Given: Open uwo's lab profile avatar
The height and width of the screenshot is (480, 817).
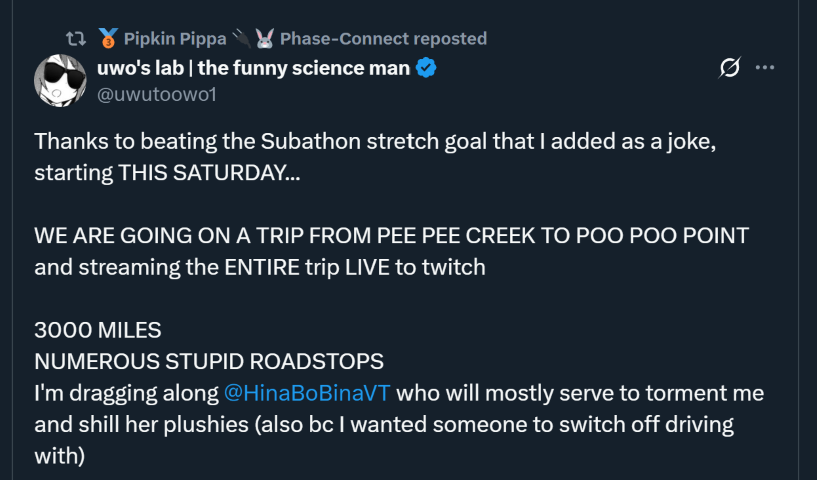Looking at the screenshot, I should click(x=61, y=80).
